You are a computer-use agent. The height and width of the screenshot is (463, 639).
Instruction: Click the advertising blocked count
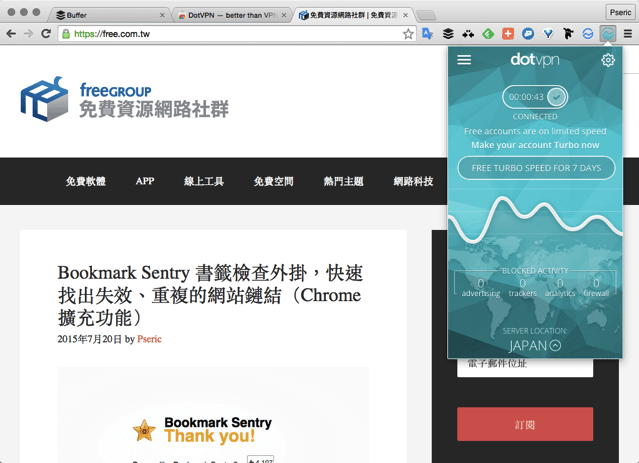click(481, 288)
